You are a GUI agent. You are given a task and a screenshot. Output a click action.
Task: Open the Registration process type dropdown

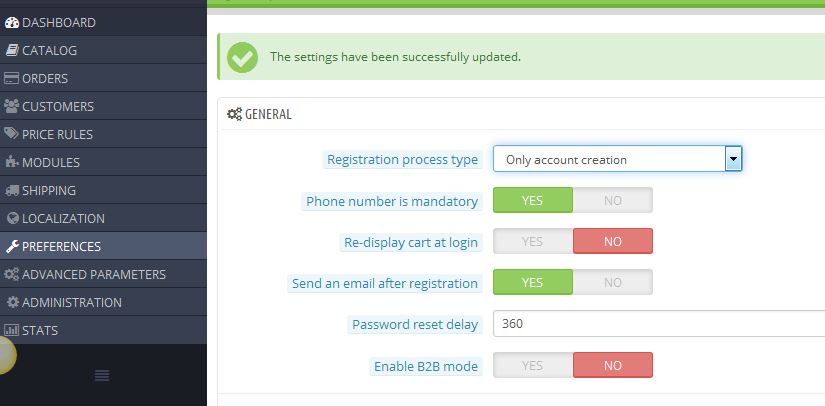pyautogui.click(x=617, y=159)
